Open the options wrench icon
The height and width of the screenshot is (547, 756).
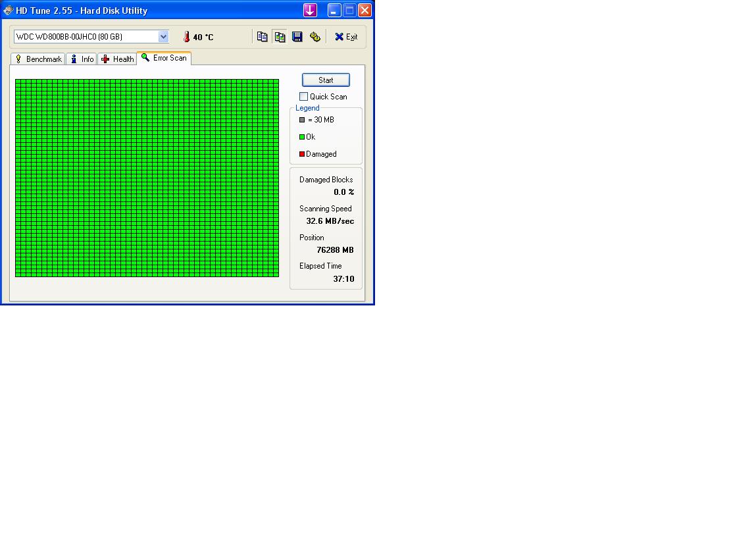(x=315, y=37)
